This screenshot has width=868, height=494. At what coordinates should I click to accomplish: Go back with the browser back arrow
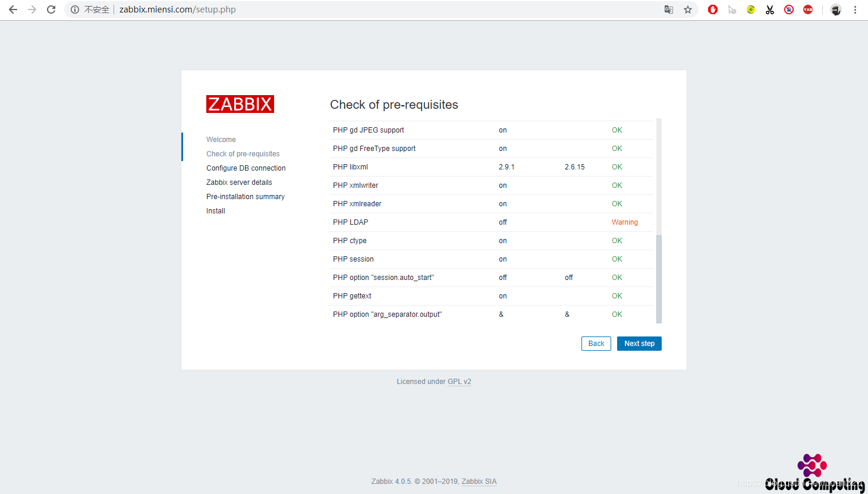tap(13, 10)
